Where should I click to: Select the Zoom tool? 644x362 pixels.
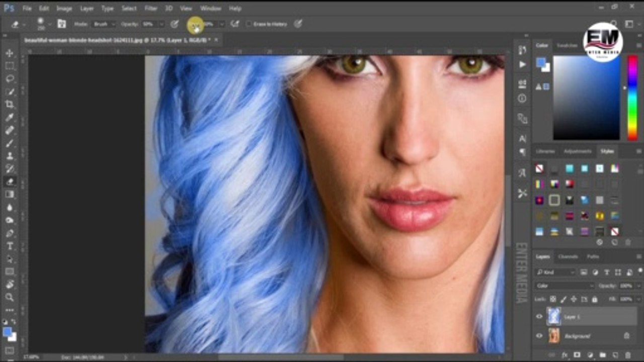(10, 297)
